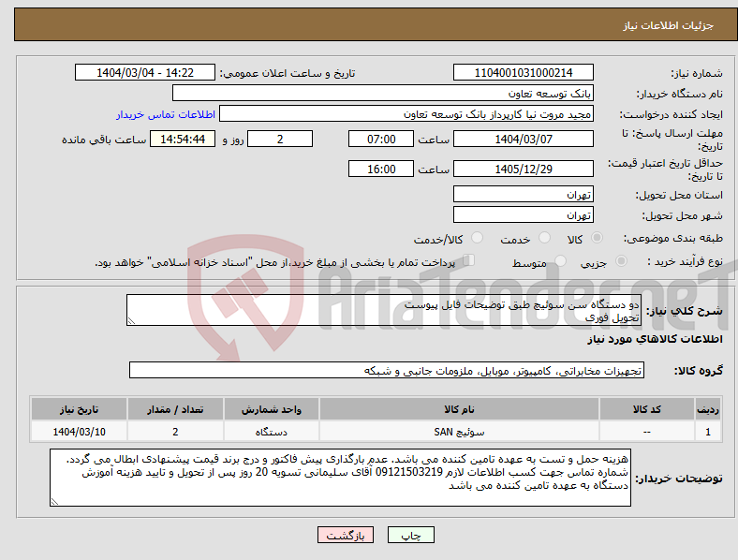Click the unit cell دستگاه
738x560 pixels.
(272, 432)
